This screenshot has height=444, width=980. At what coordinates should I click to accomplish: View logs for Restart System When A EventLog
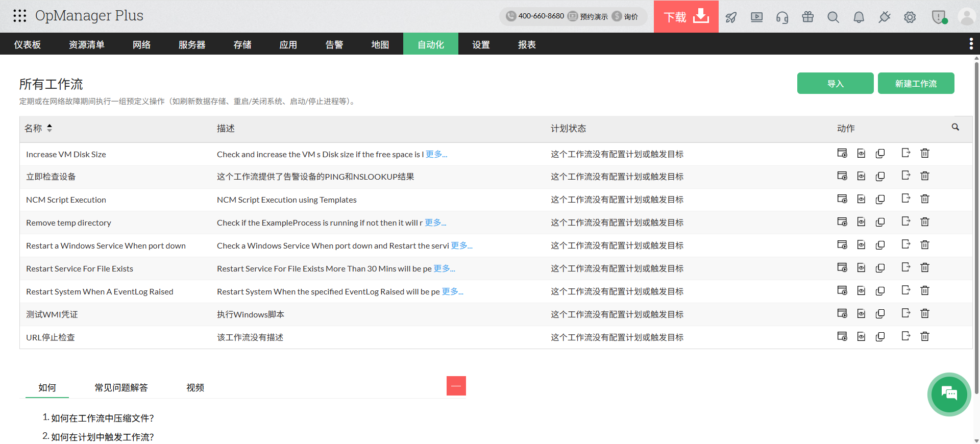(861, 291)
